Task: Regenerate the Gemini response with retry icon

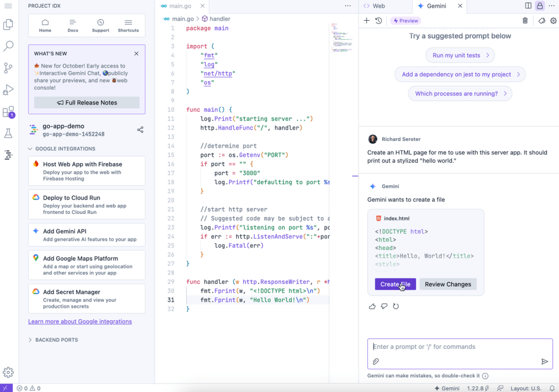Action: 396,306
